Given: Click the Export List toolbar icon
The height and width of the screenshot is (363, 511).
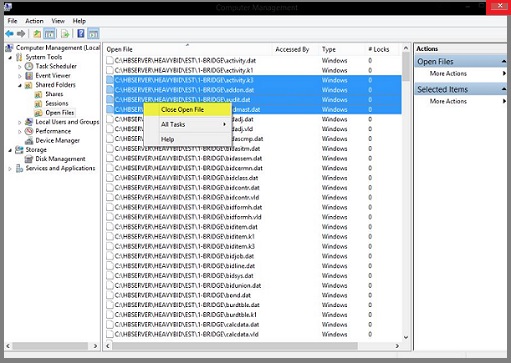Looking at the screenshot, I should 65,34.
